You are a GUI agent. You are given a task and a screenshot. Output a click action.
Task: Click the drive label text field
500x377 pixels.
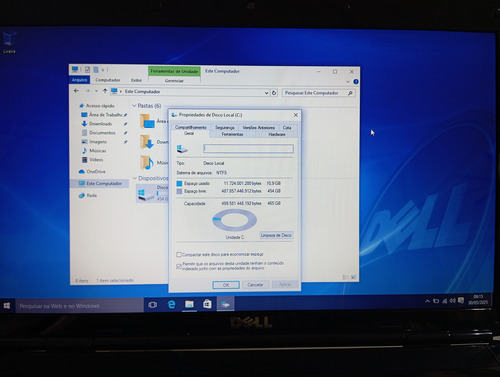coord(248,148)
